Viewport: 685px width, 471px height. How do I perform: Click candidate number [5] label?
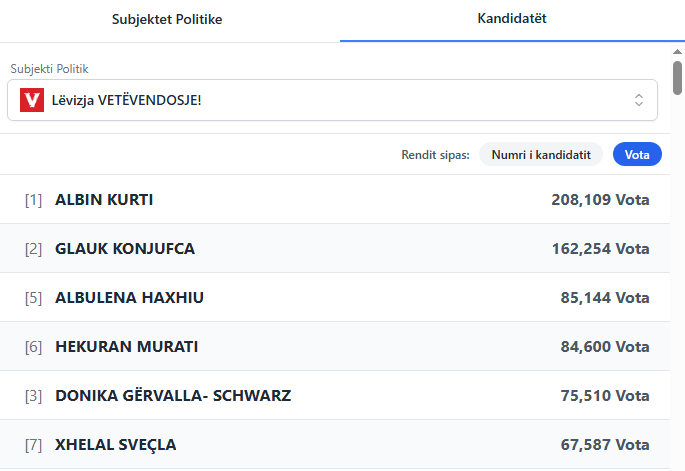click(x=33, y=298)
